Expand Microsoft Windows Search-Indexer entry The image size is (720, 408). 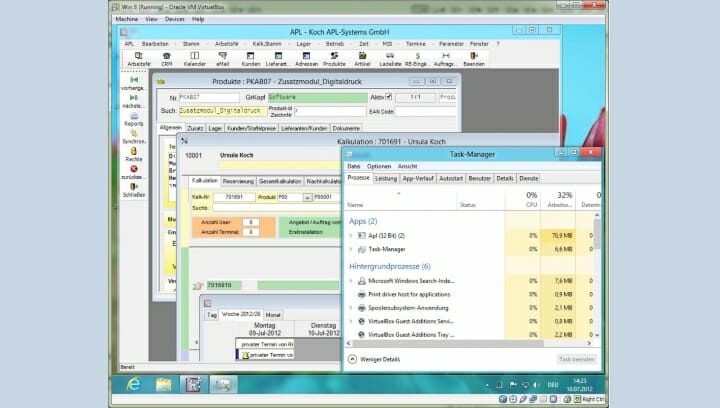pyautogui.click(x=351, y=280)
